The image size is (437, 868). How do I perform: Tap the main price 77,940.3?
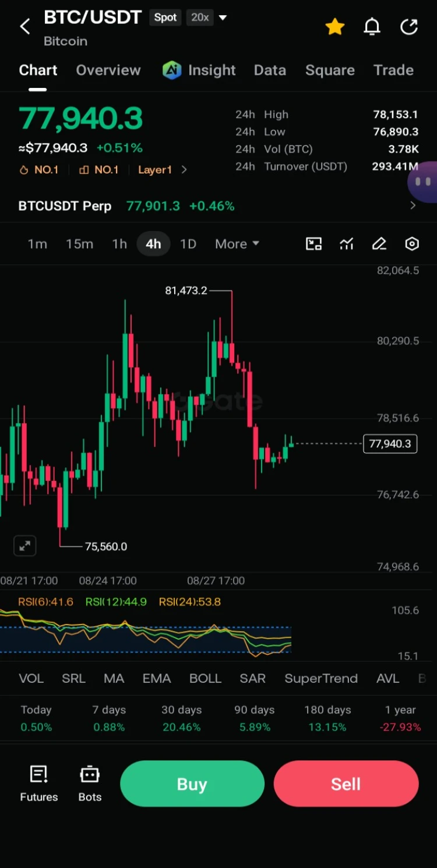[x=80, y=118]
